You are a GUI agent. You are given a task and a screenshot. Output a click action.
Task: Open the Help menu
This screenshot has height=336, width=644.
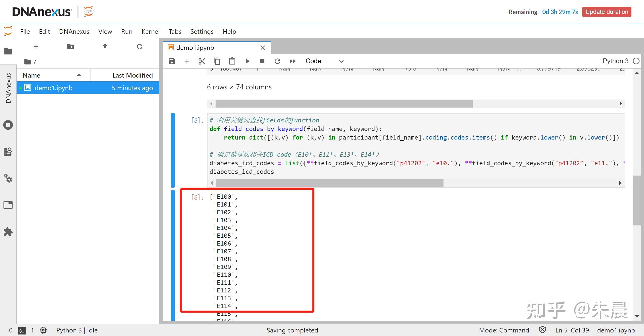tap(229, 31)
